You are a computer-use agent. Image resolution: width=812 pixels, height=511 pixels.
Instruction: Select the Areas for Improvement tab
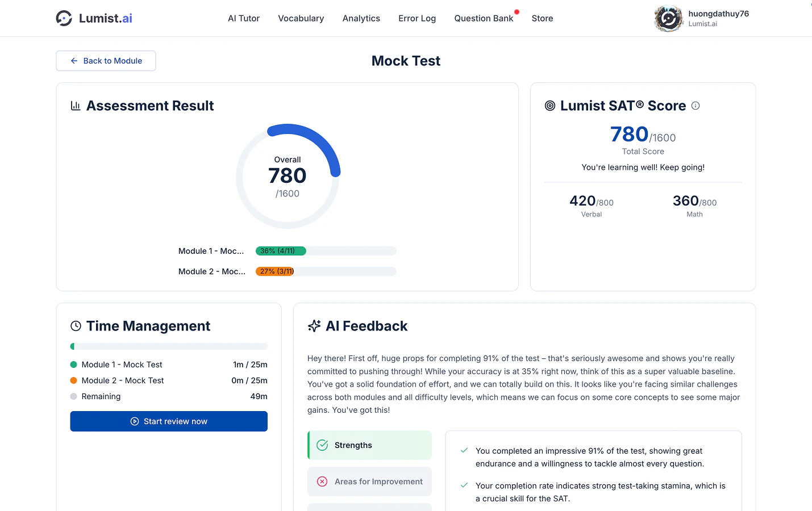point(369,481)
